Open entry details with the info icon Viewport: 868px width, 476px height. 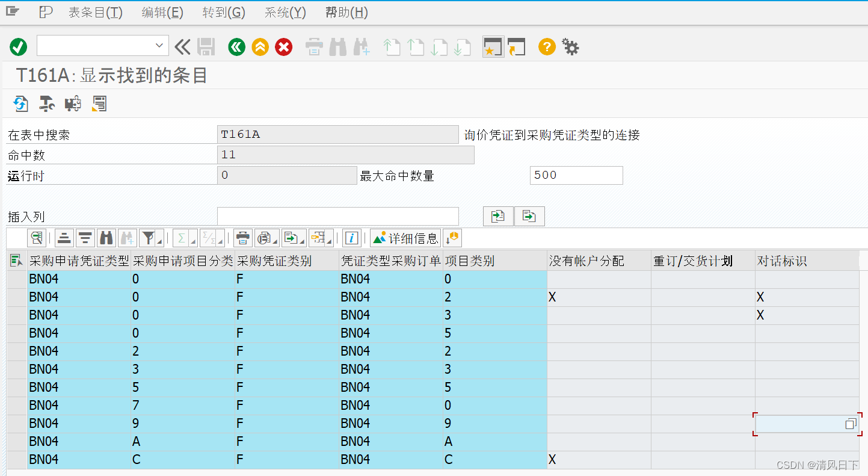(x=352, y=238)
